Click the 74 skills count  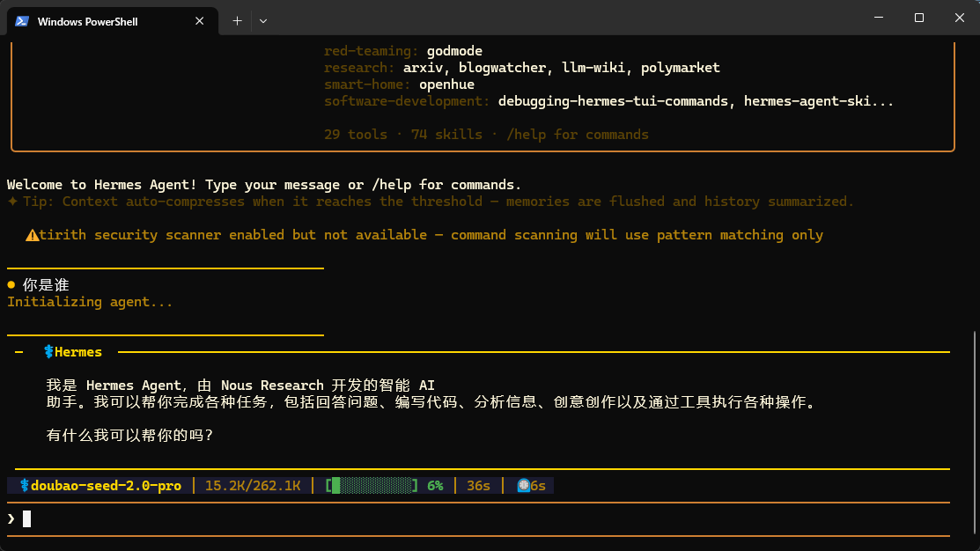446,135
